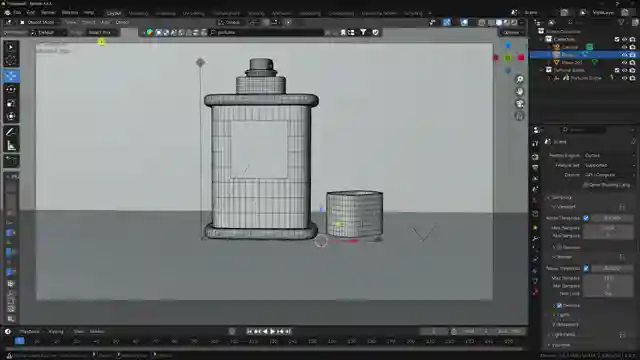Open the Window menu
The width and height of the screenshot is (640, 360).
click(x=69, y=13)
